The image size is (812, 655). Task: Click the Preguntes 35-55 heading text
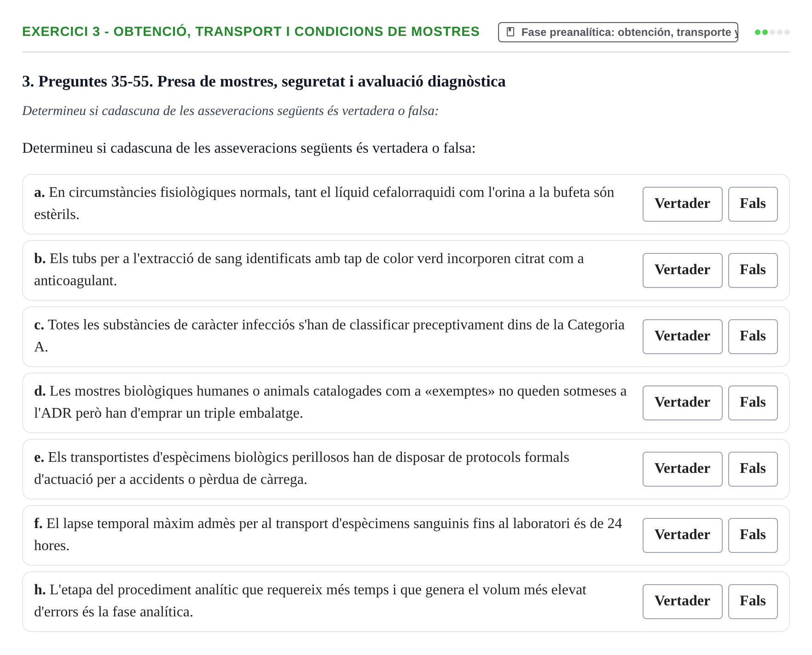click(264, 81)
